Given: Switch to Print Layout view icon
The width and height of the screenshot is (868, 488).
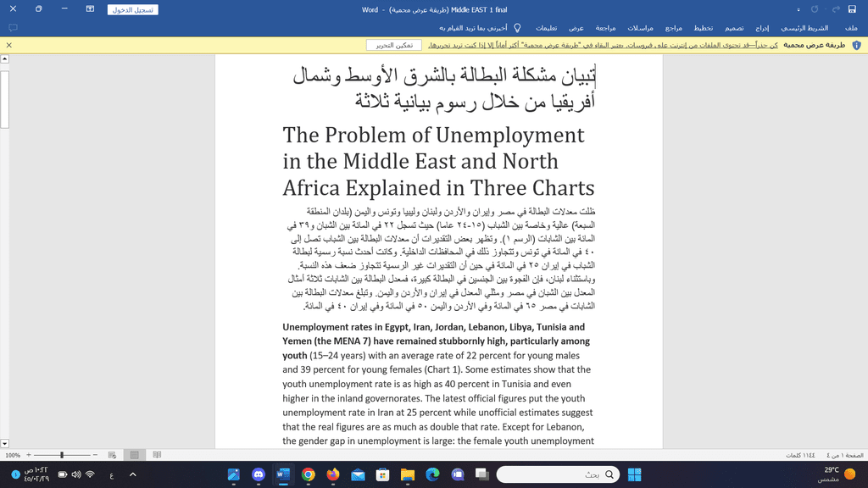Looking at the screenshot, I should point(135,455).
